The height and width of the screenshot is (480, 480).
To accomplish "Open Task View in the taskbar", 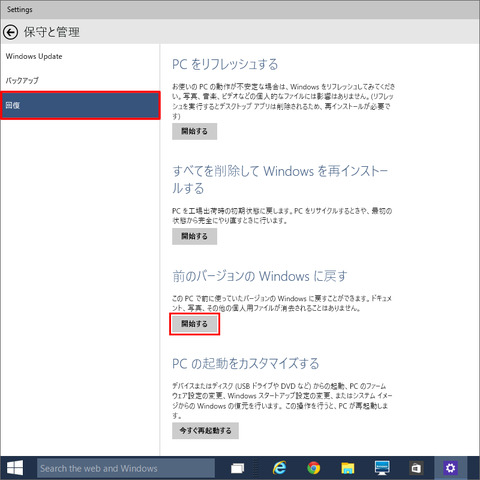I will click(237, 468).
